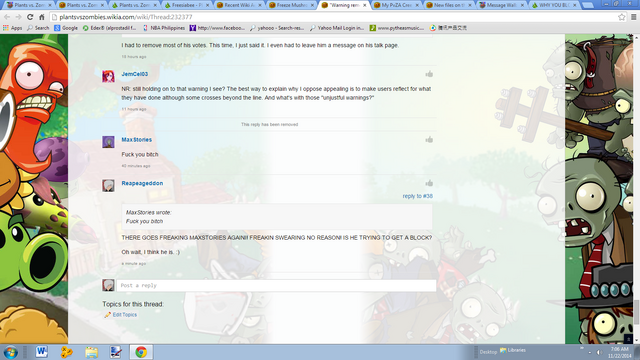Screen dimensions: 640x360
Task: Like Reapeageddon's reply with thumbs-up
Action: [x=429, y=183]
